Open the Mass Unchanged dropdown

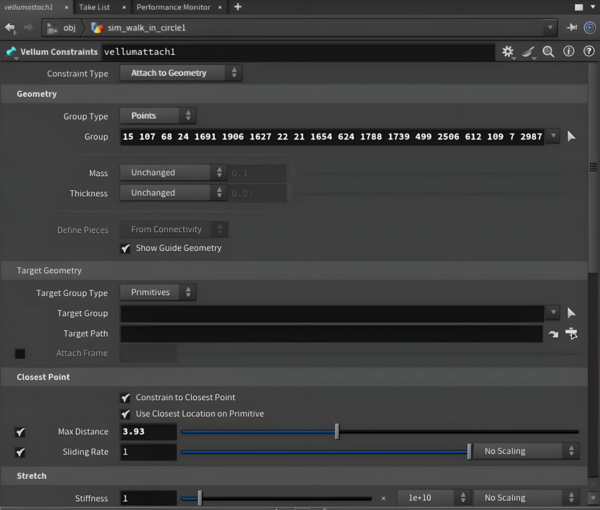pos(172,173)
